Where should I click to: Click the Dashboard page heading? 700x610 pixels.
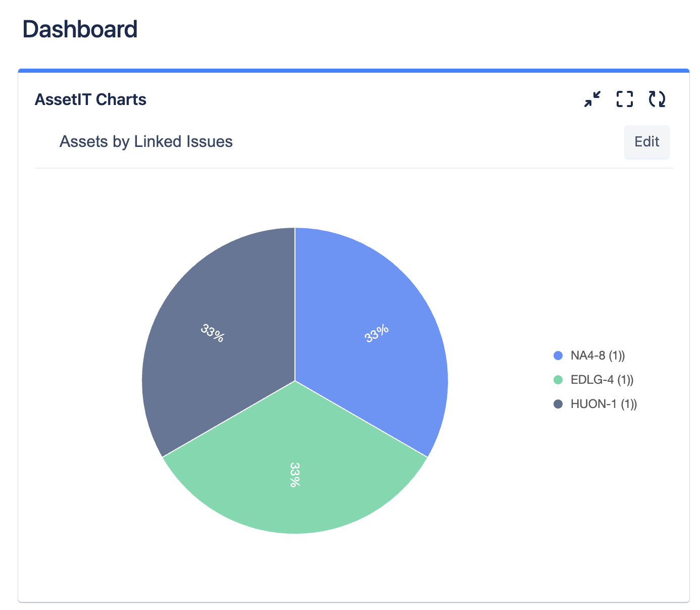point(80,29)
